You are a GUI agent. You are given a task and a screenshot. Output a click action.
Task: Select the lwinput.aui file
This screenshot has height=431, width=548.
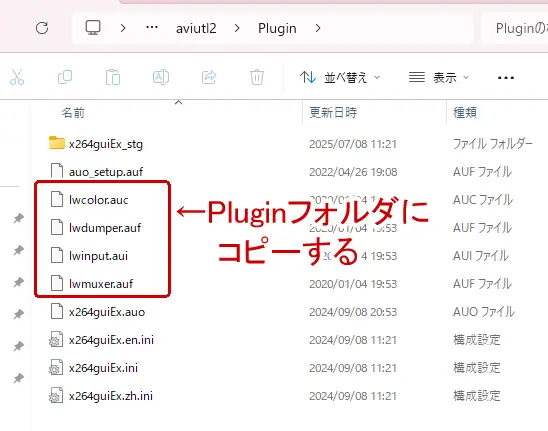(x=98, y=256)
